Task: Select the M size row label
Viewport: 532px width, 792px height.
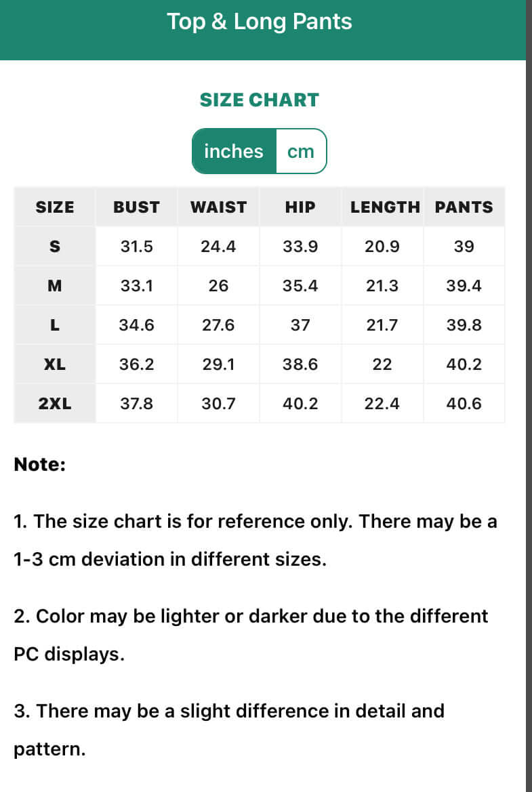Action: (x=55, y=286)
